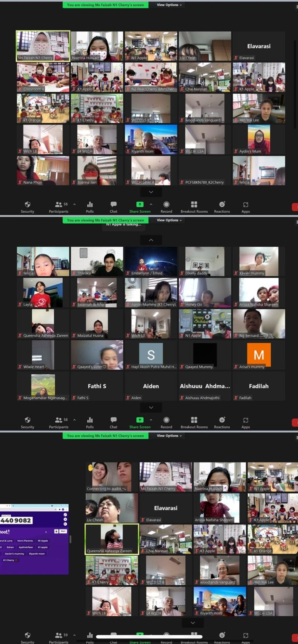Viewport: 298px width, 644px height.
Task: Click Kahoot game PIN 440 9082
Action: pyautogui.click(x=16, y=520)
